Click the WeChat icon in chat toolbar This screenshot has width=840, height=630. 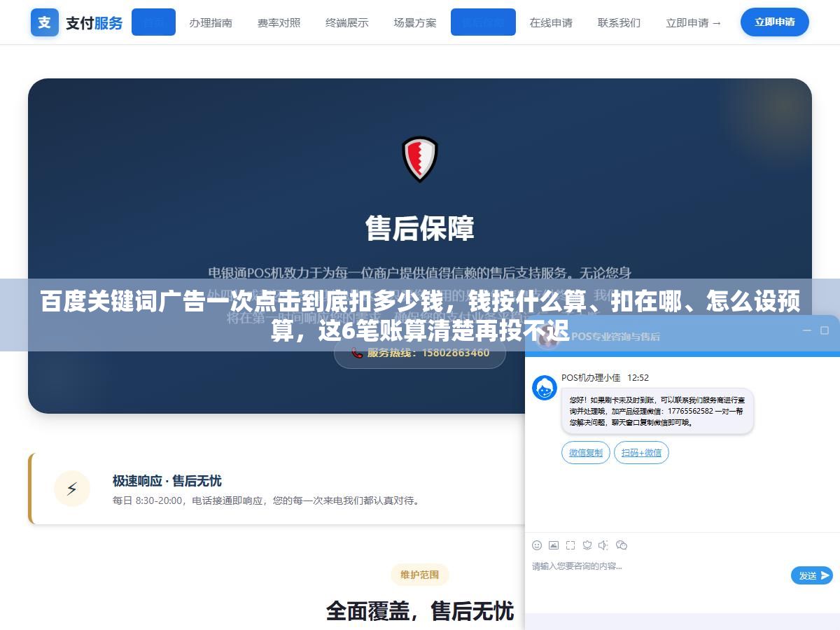coord(622,545)
